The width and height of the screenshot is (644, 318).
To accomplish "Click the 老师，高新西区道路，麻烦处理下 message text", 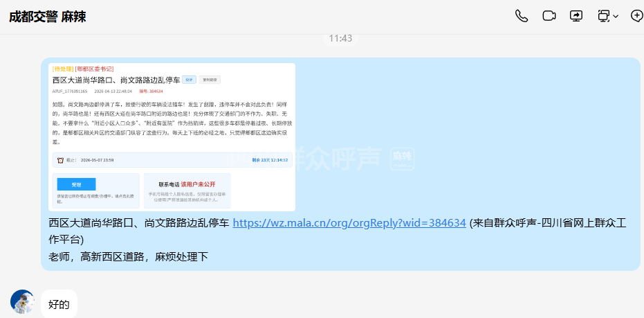I will click(128, 256).
